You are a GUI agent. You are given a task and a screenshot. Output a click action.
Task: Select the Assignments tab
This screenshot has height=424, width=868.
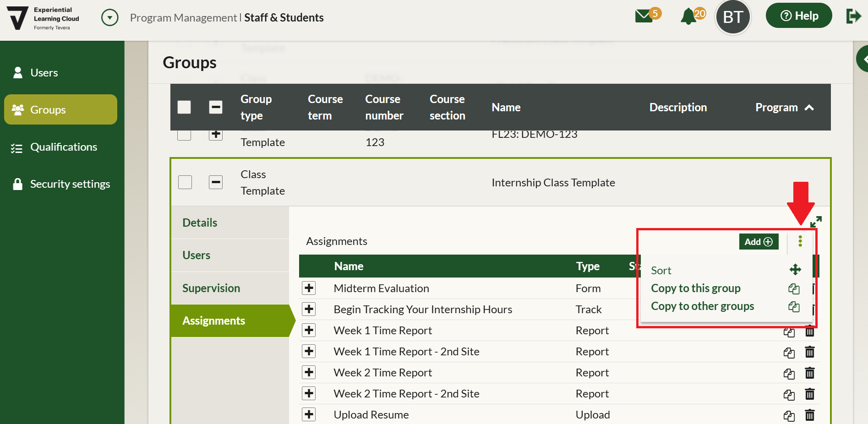click(230, 321)
